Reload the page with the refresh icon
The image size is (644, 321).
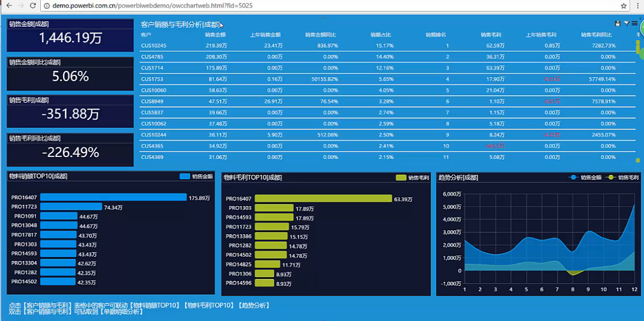click(x=34, y=5)
